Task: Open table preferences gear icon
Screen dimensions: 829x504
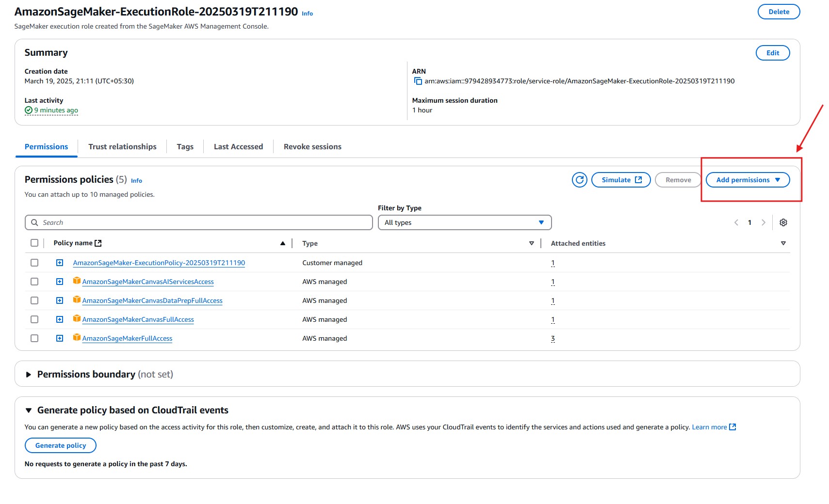Action: pyautogui.click(x=783, y=222)
